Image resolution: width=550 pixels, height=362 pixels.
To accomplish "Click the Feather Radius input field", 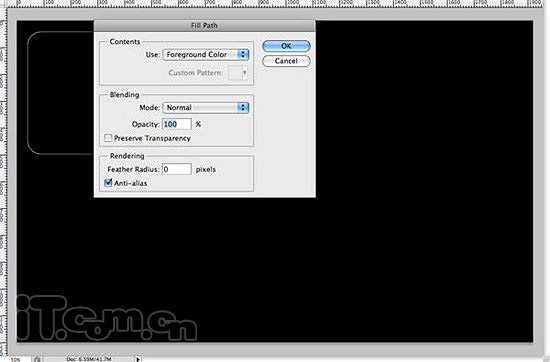I will [x=177, y=169].
